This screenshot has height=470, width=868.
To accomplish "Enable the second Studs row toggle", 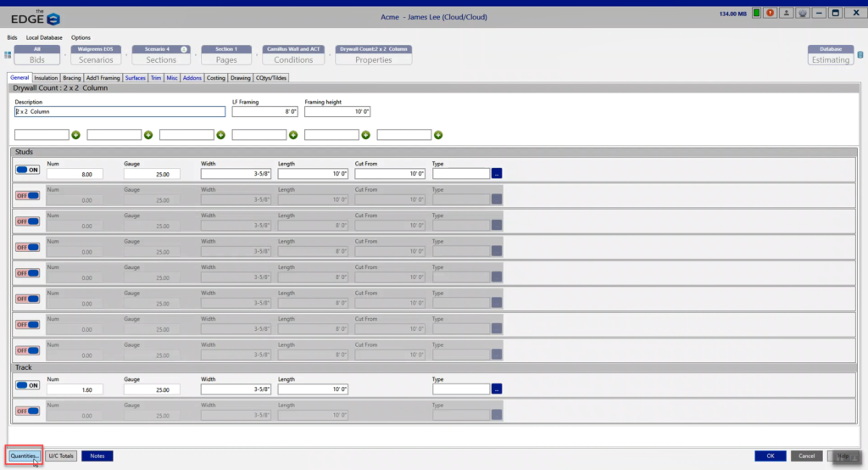I will (x=27, y=195).
